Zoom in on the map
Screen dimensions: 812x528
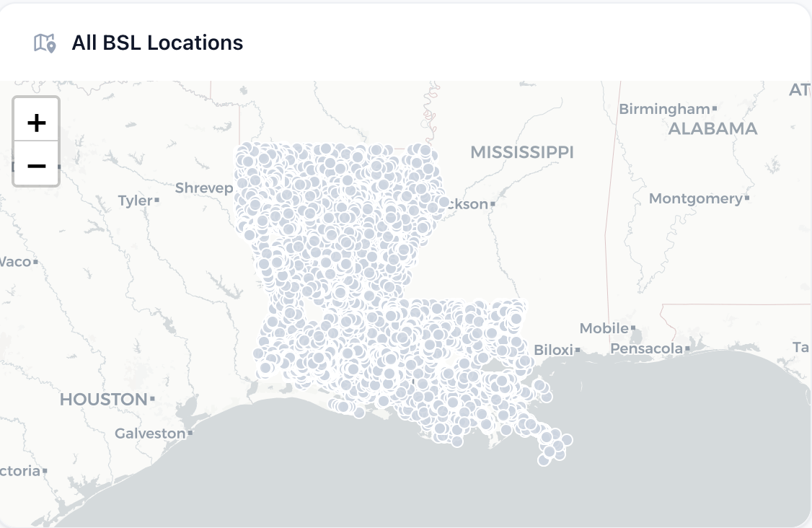click(36, 120)
